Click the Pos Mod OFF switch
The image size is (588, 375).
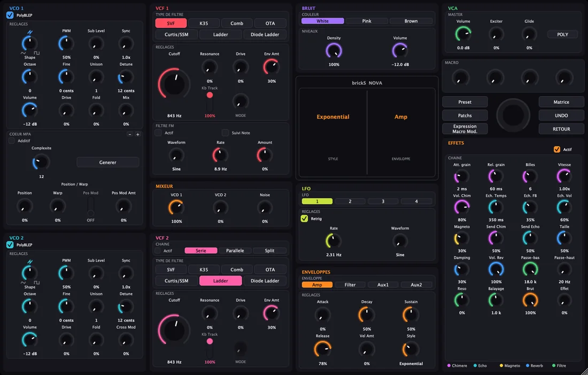coord(91,206)
